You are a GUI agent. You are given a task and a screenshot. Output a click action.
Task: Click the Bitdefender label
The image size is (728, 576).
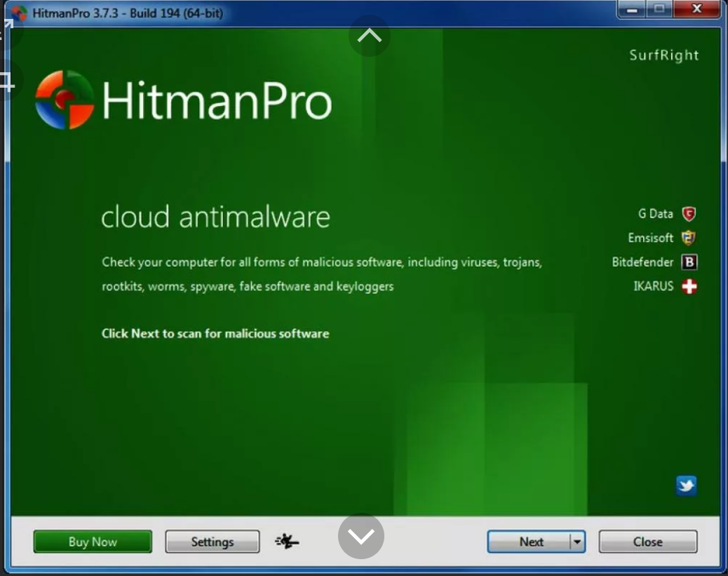coord(642,262)
